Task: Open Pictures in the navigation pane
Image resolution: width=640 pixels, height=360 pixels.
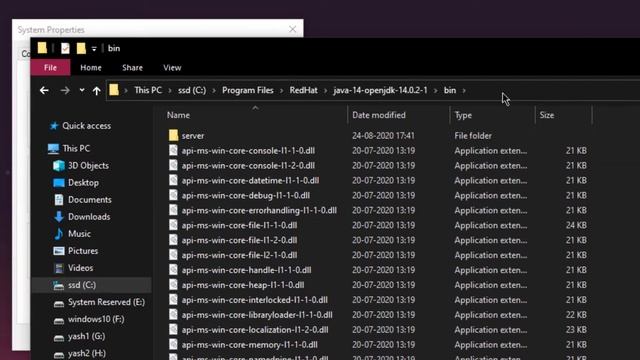Action: tap(83, 251)
